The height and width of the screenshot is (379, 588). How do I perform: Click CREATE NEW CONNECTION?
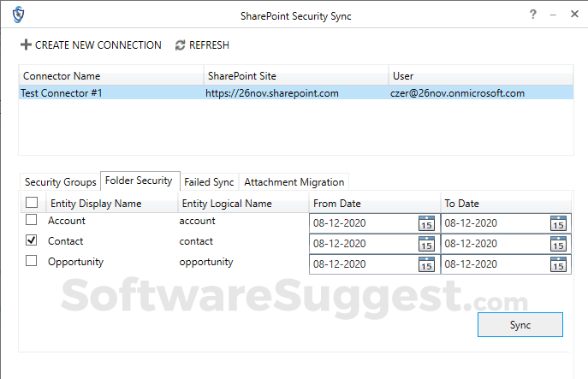pyautogui.click(x=98, y=45)
